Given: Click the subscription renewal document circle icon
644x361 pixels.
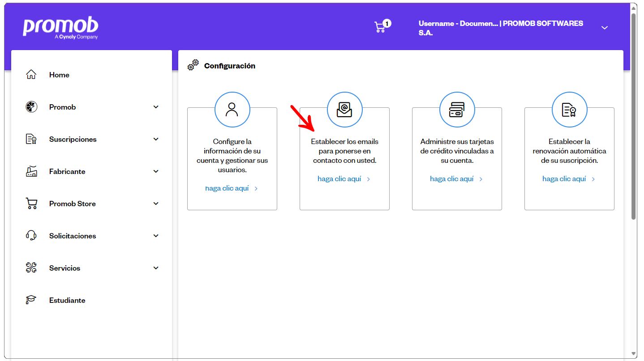Looking at the screenshot, I should pos(569,109).
